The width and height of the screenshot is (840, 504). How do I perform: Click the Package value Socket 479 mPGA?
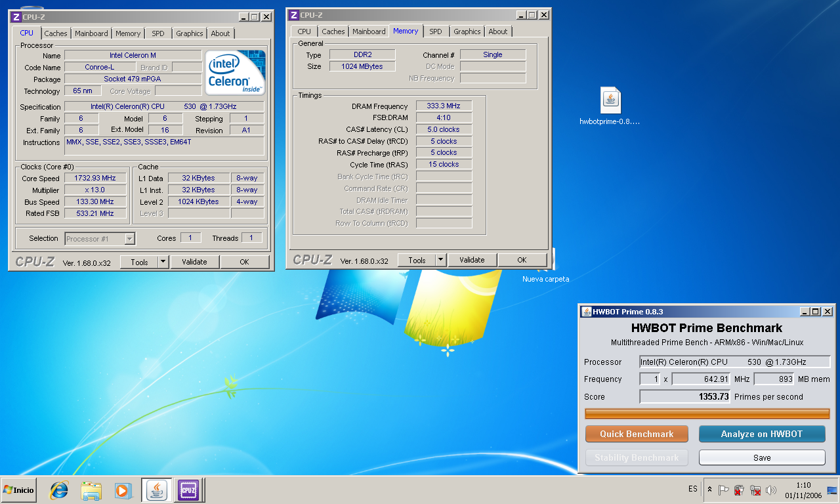coord(133,79)
